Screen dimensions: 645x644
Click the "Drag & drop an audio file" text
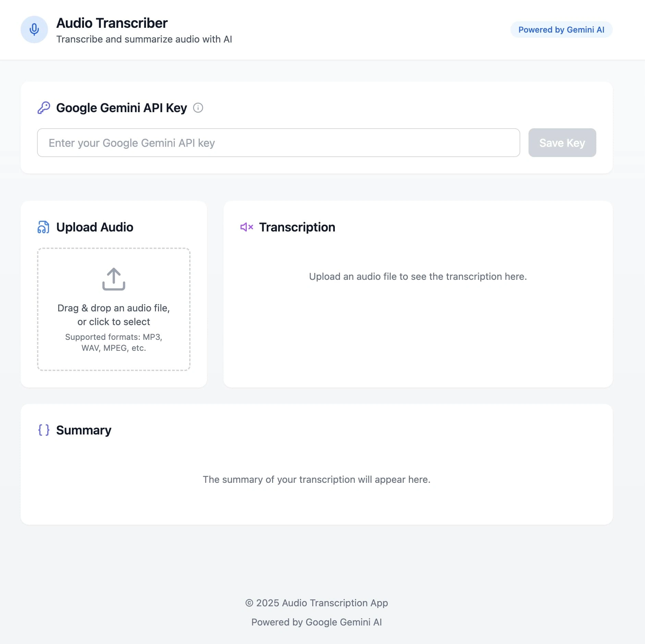point(114,308)
